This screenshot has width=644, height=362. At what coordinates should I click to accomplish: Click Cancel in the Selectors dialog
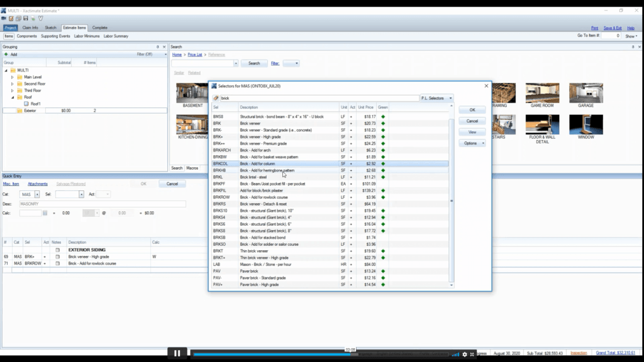pyautogui.click(x=472, y=121)
